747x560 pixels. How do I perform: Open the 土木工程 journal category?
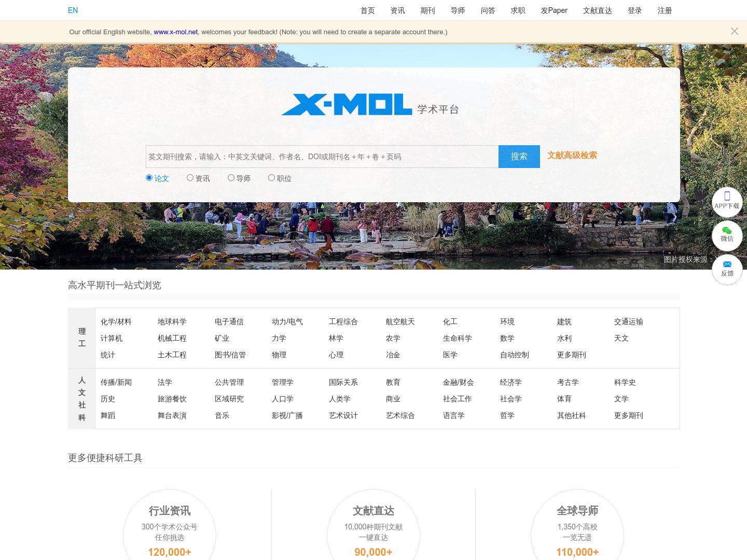tap(172, 355)
